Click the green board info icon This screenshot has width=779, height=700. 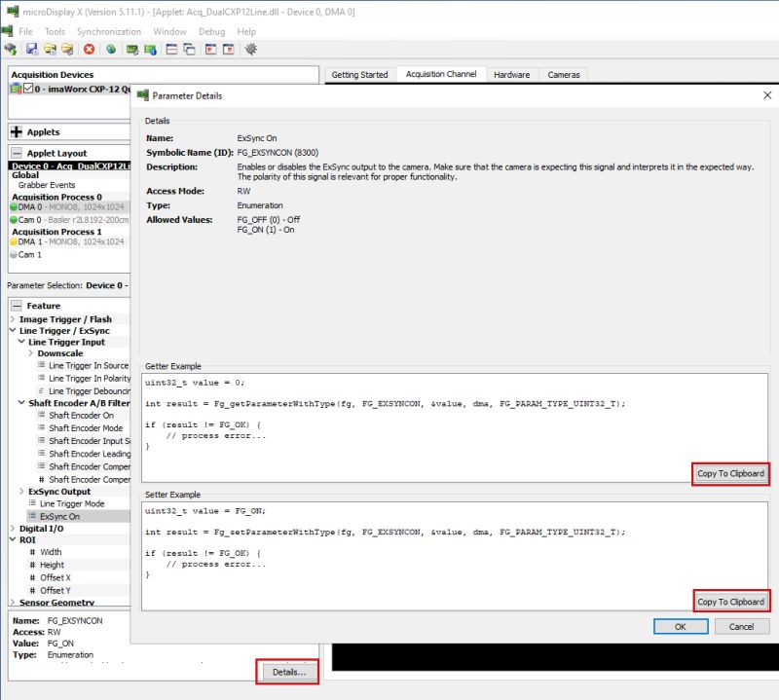click(150, 50)
